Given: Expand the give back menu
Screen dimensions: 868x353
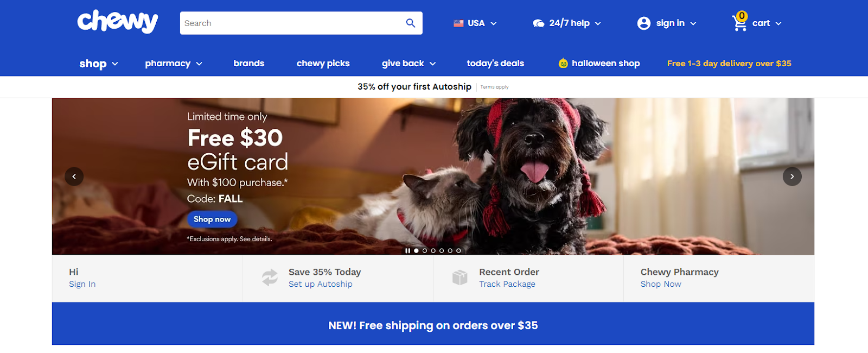Looking at the screenshot, I should (409, 64).
